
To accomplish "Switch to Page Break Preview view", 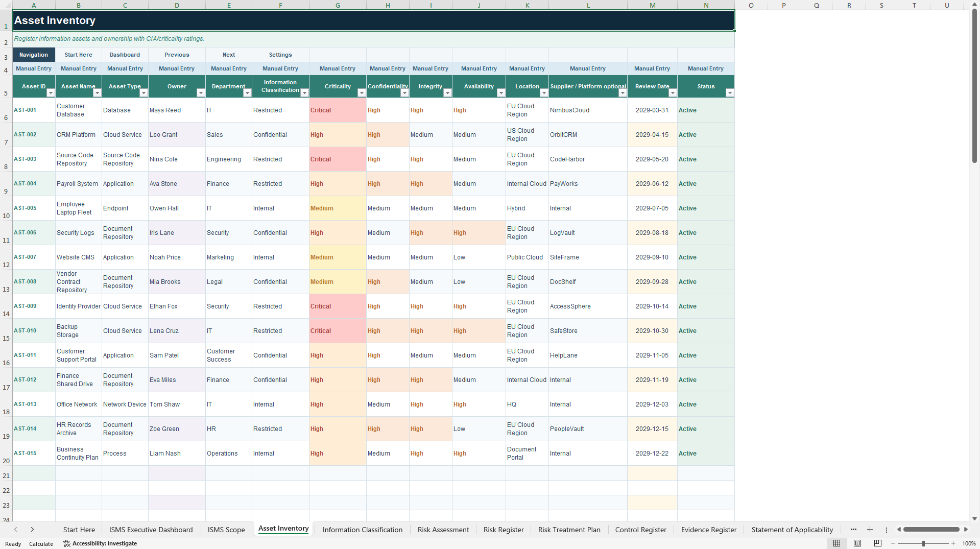I will pyautogui.click(x=878, y=543).
